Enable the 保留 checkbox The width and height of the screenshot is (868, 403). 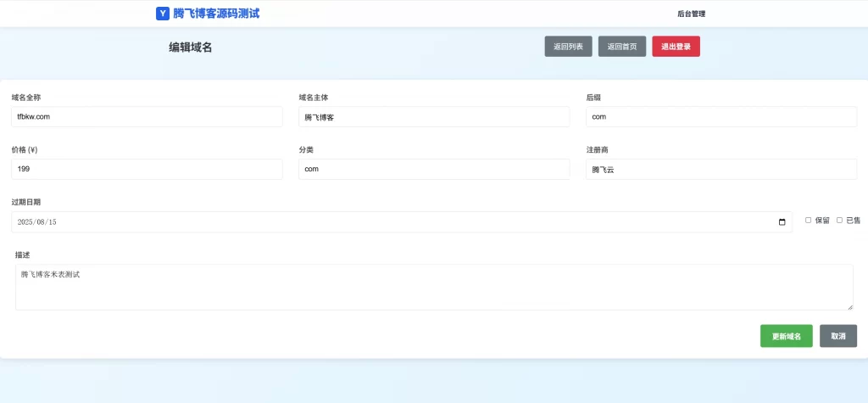[x=809, y=221]
